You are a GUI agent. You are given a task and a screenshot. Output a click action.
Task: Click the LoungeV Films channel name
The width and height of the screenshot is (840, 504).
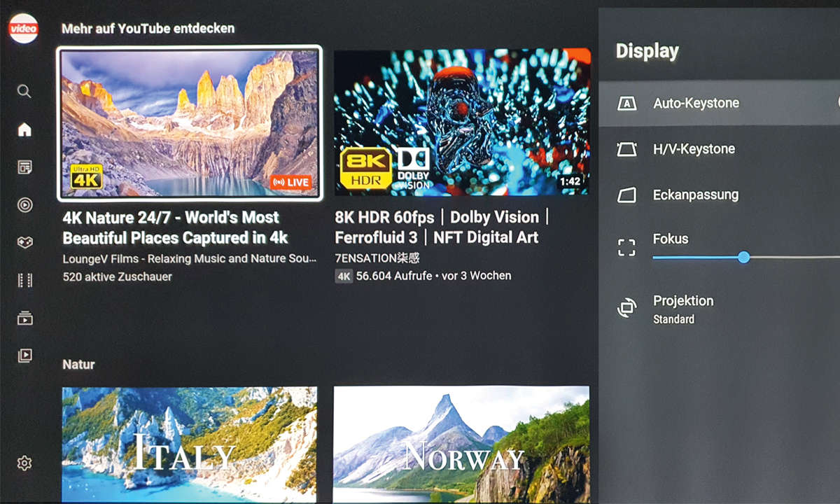click(189, 259)
